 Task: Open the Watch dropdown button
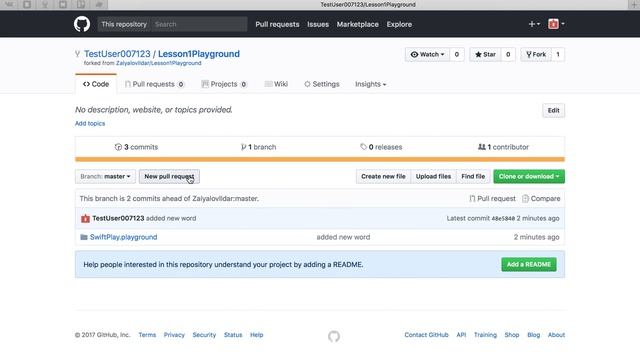click(427, 54)
